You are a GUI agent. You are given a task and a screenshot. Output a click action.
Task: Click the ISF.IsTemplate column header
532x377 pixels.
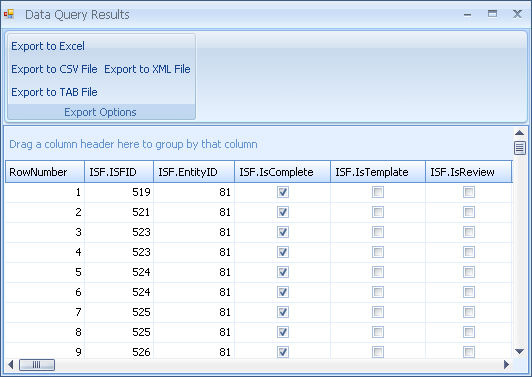pos(378,172)
